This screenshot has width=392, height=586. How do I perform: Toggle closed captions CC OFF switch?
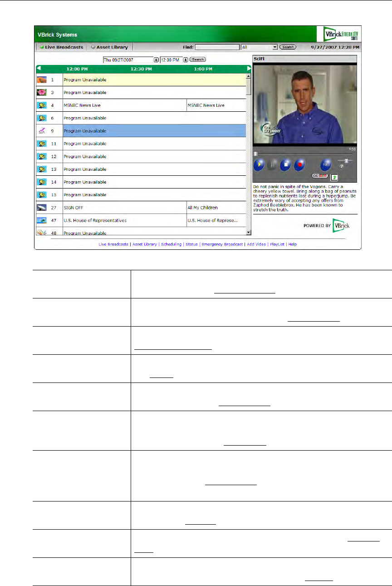point(319,175)
